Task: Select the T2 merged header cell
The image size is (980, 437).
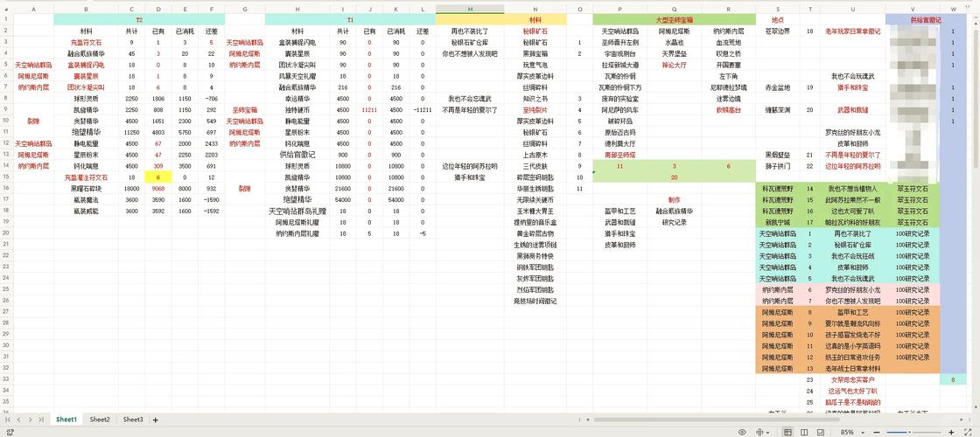Action: (x=139, y=20)
